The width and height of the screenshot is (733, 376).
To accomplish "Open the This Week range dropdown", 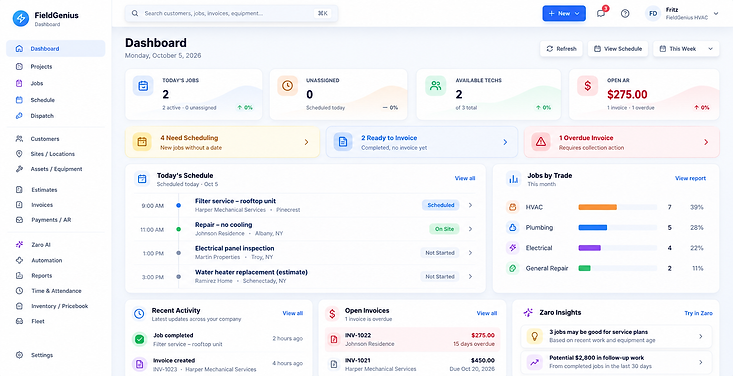I will [686, 49].
